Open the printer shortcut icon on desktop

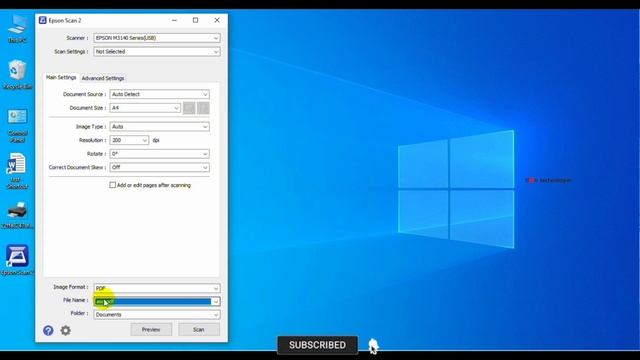(x=17, y=215)
